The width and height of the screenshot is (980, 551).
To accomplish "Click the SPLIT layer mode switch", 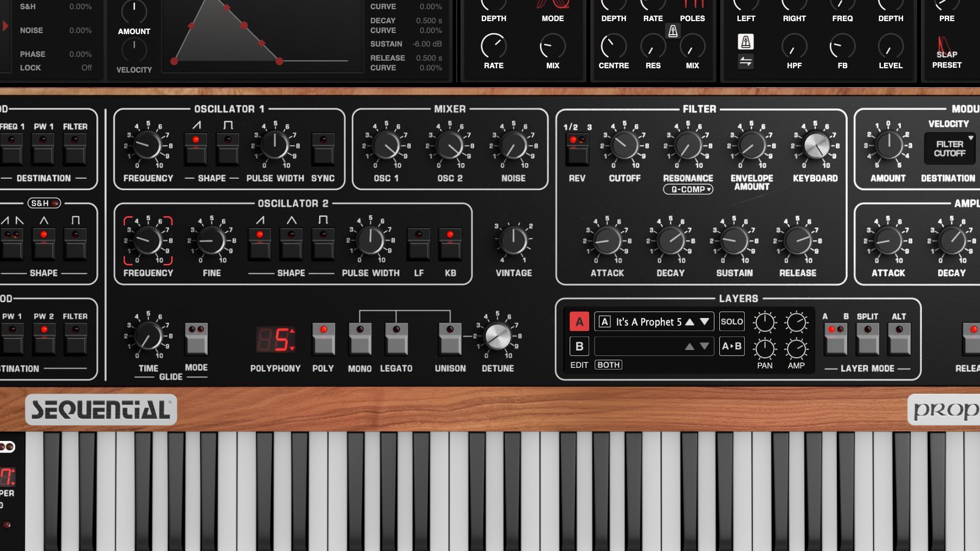I will point(867,339).
